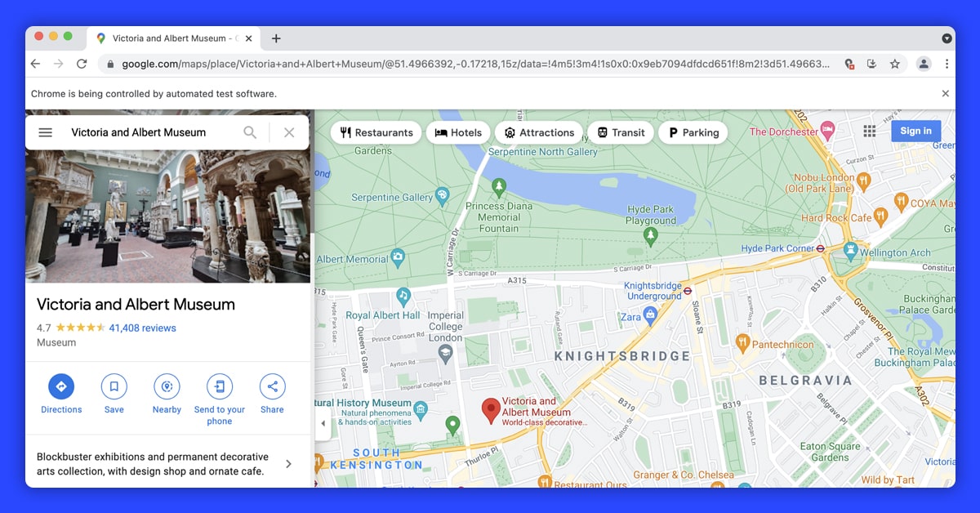Open the Chrome tab search dropdown
The width and height of the screenshot is (980, 513).
(947, 38)
